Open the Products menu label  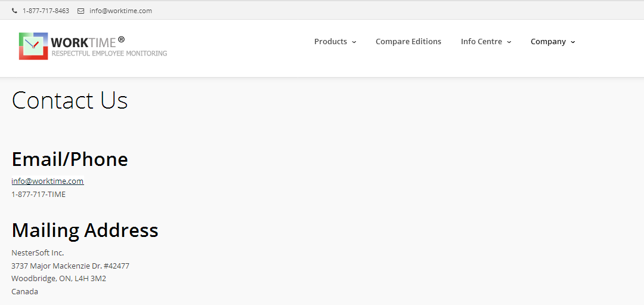330,42
